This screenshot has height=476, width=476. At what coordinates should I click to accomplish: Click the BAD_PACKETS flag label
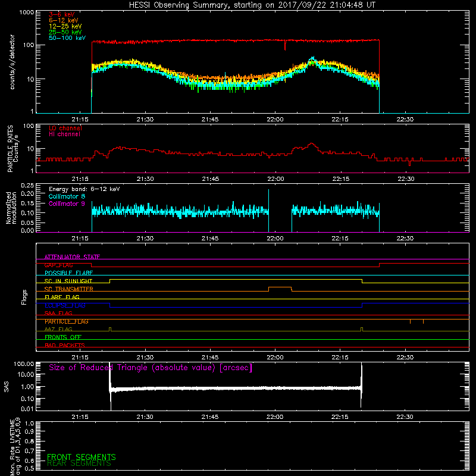point(65,345)
